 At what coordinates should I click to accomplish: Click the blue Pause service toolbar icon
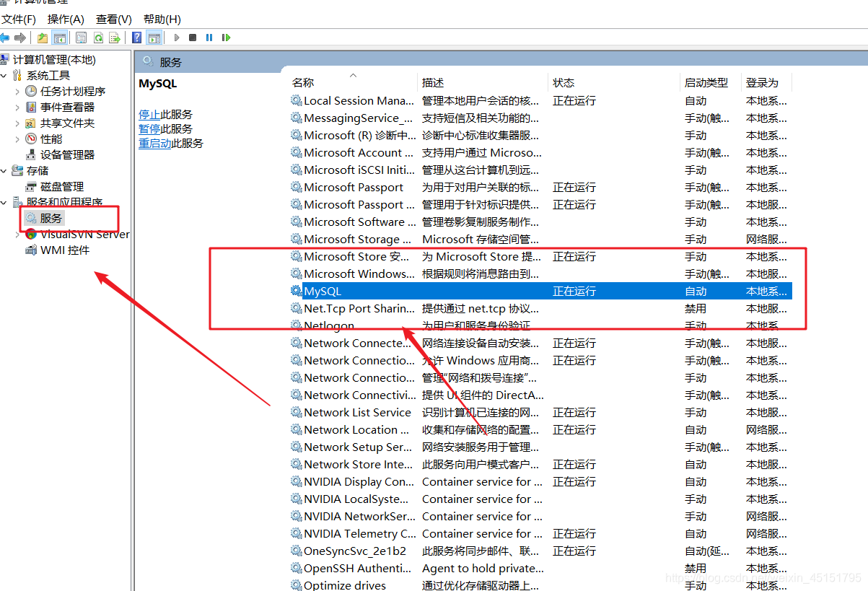209,38
